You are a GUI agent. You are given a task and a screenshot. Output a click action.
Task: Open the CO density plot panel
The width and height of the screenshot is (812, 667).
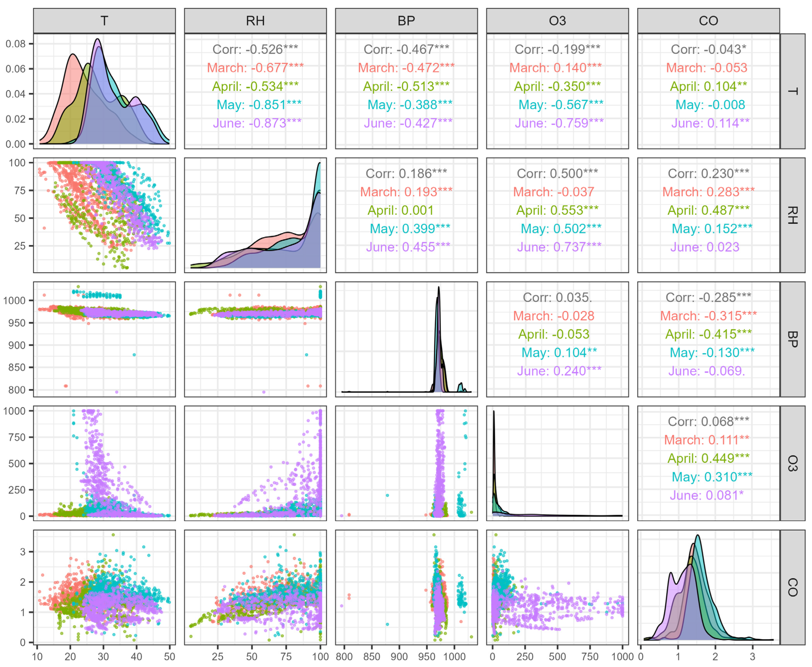click(708, 588)
